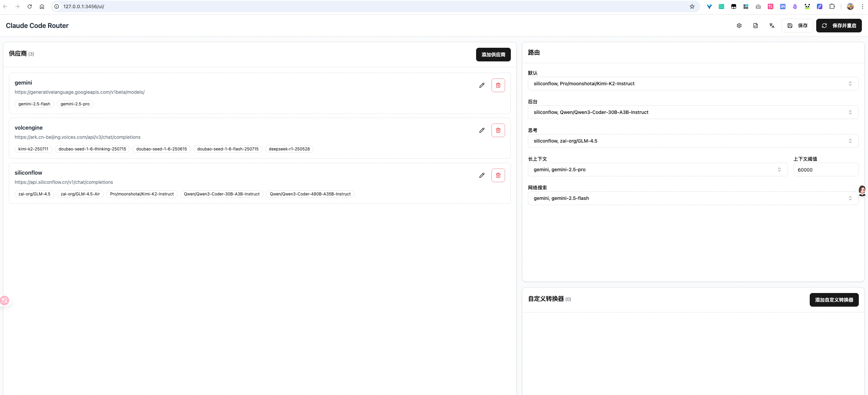Click the 保存并重启 button
Screen dimensions: 868x395
(x=839, y=25)
